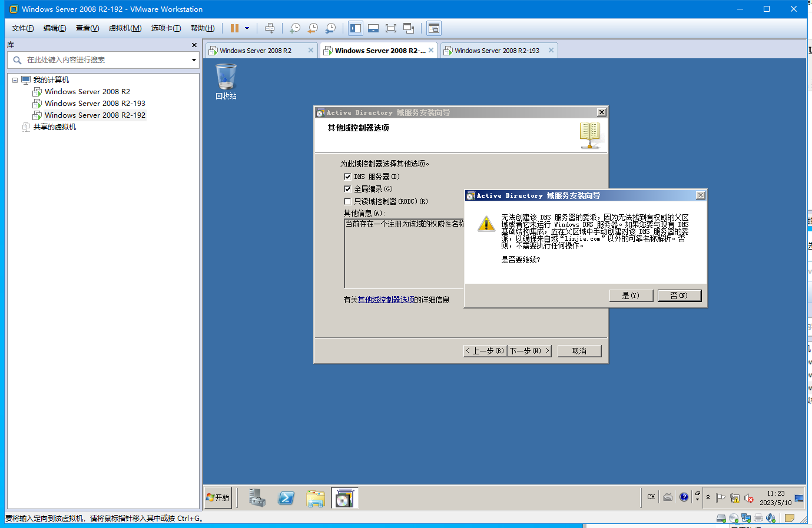Open the guest on-screen keyboard icon

click(668, 497)
